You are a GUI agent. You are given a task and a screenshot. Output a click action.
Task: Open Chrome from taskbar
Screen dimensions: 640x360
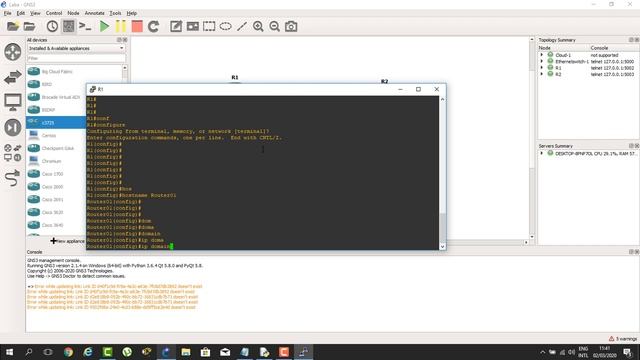click(68, 352)
